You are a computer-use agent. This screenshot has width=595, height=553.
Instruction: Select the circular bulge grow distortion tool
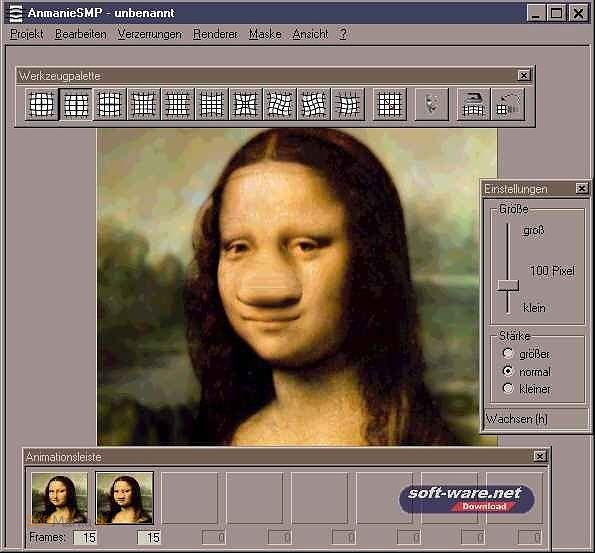pos(42,104)
